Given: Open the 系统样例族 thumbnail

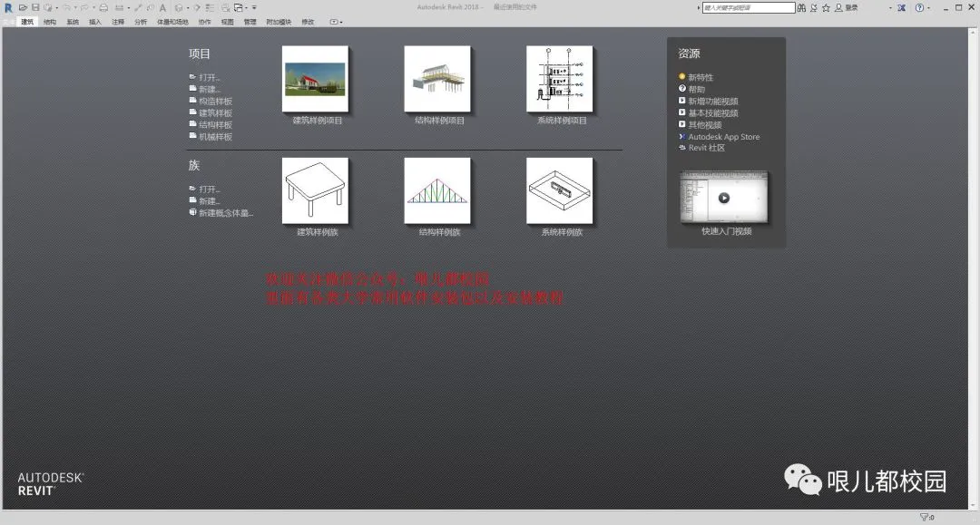Looking at the screenshot, I should click(559, 190).
